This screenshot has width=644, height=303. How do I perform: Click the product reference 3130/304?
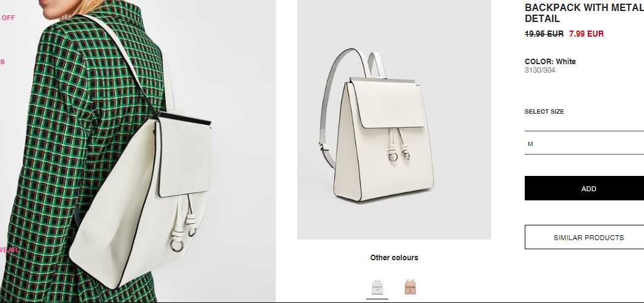point(539,70)
